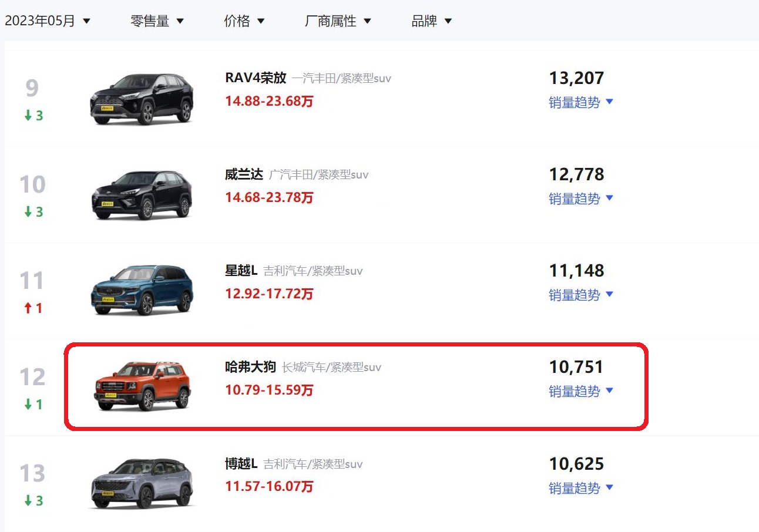Select the 星越L model title
The height and width of the screenshot is (532, 759).
point(241,271)
